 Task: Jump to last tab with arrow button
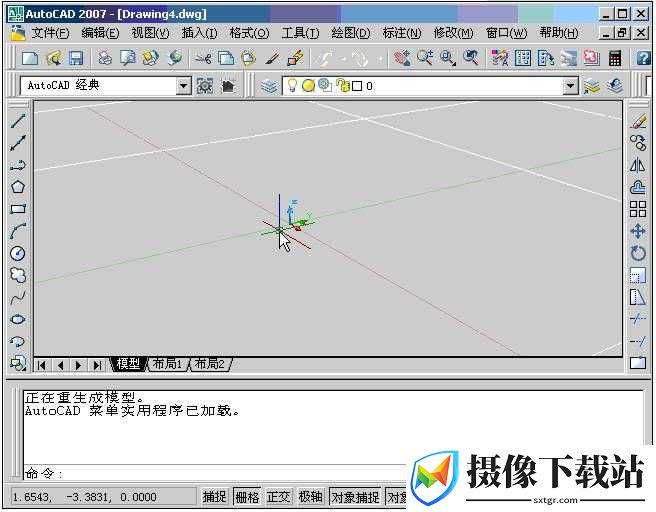[x=97, y=365]
